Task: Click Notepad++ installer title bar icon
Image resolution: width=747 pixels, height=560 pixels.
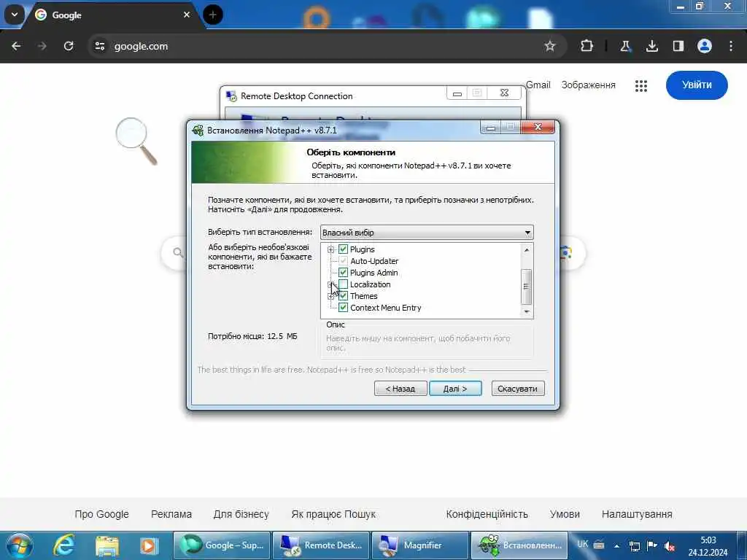Action: point(198,130)
